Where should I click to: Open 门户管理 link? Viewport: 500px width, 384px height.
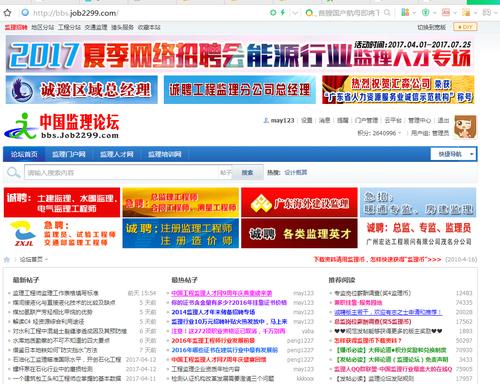366,120
